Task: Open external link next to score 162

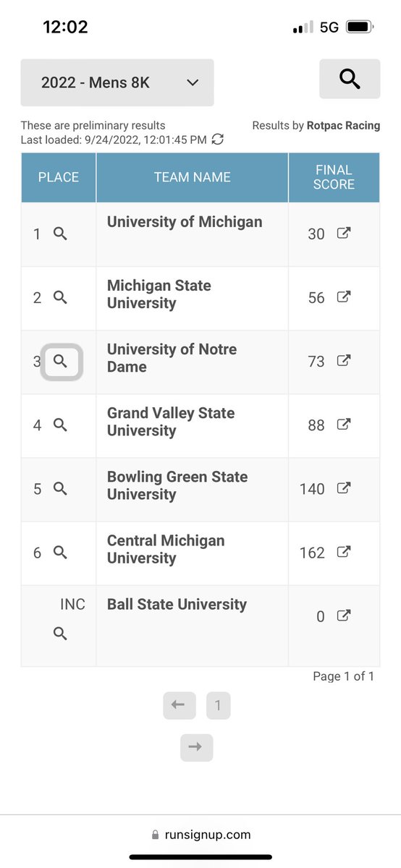Action: [345, 551]
